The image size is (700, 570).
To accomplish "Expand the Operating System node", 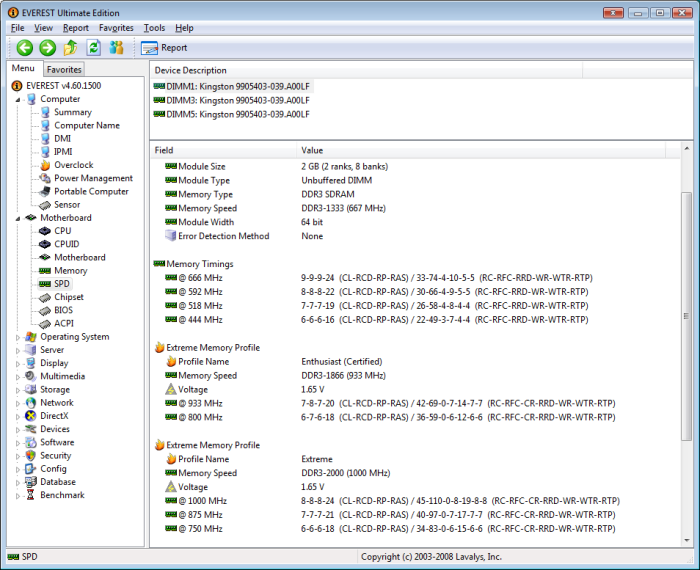I will pos(18,337).
